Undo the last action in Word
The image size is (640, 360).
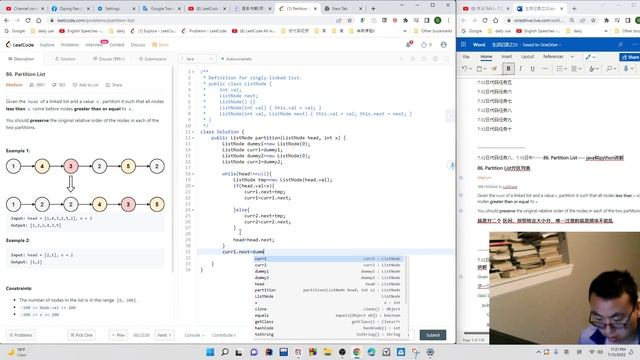pos(464,69)
